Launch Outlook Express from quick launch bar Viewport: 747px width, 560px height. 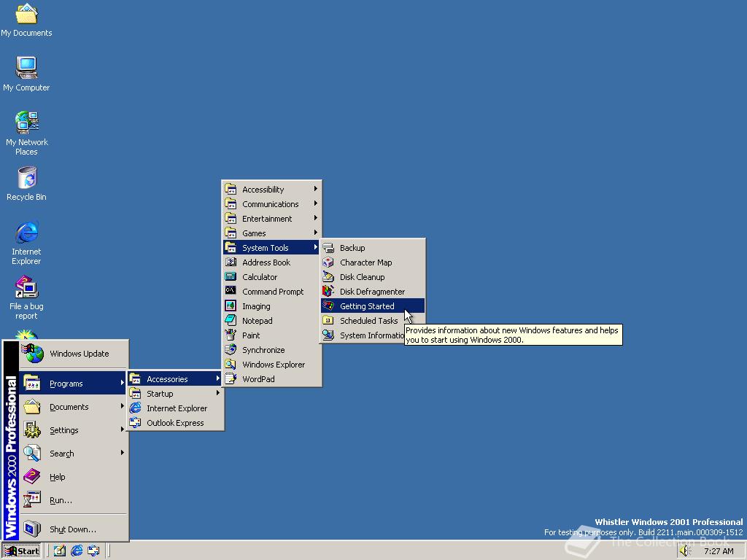93,551
